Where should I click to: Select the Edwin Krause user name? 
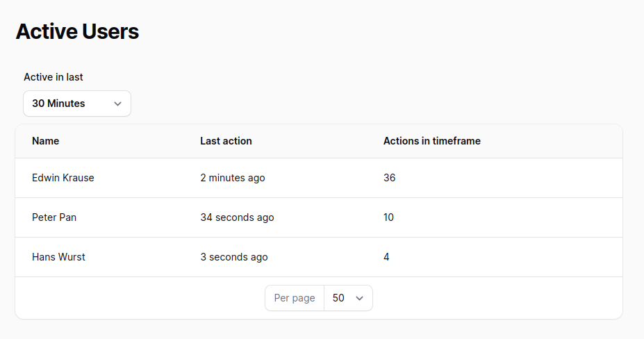pyautogui.click(x=63, y=178)
